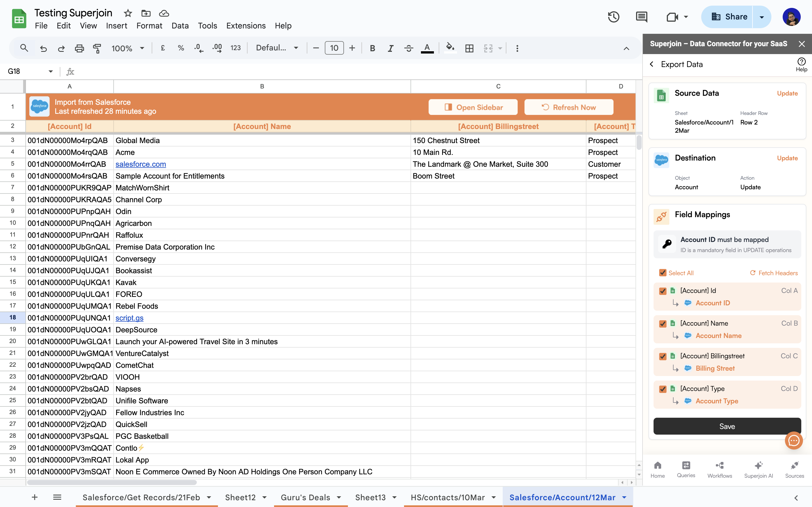
Task: Open the comments history icon
Action: pos(641,17)
